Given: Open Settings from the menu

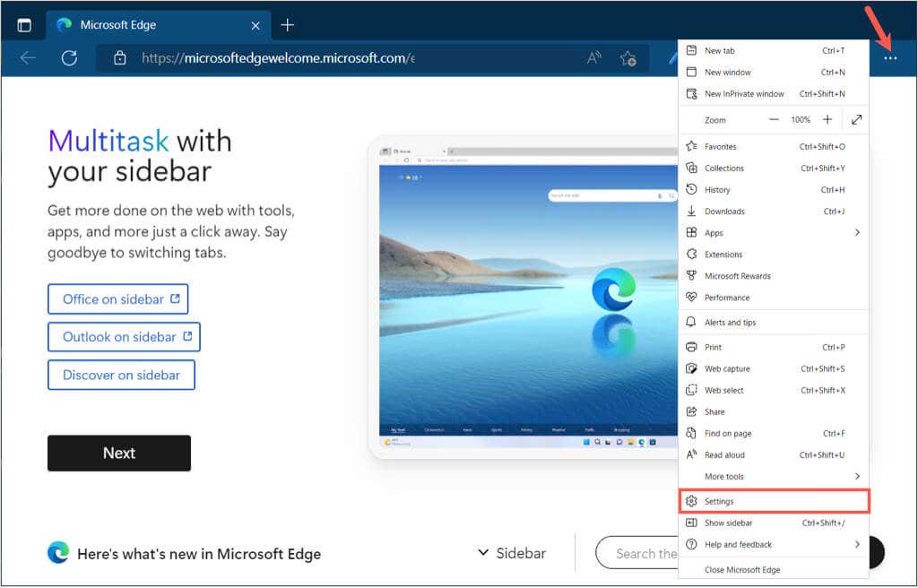Looking at the screenshot, I should (x=718, y=501).
